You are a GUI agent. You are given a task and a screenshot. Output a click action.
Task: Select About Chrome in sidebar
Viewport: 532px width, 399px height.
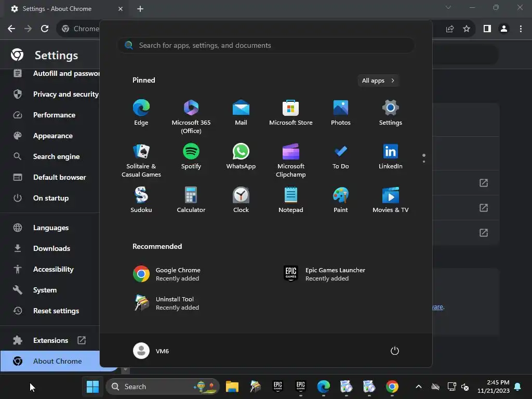[x=50, y=361]
